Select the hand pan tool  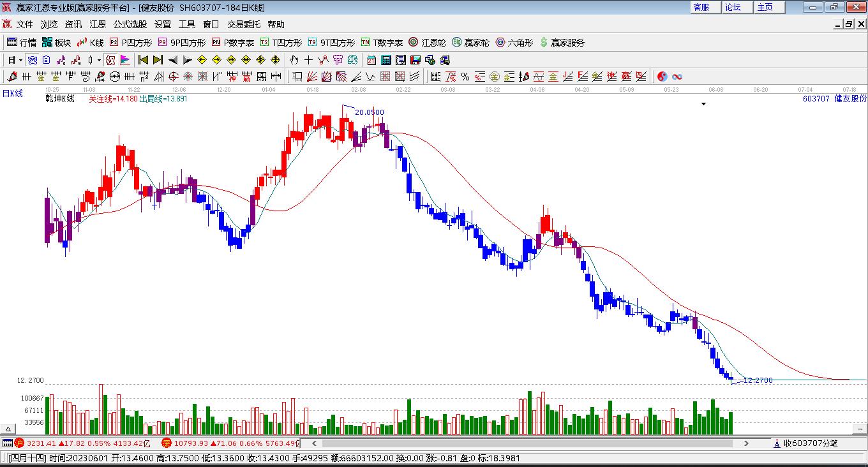(x=294, y=60)
